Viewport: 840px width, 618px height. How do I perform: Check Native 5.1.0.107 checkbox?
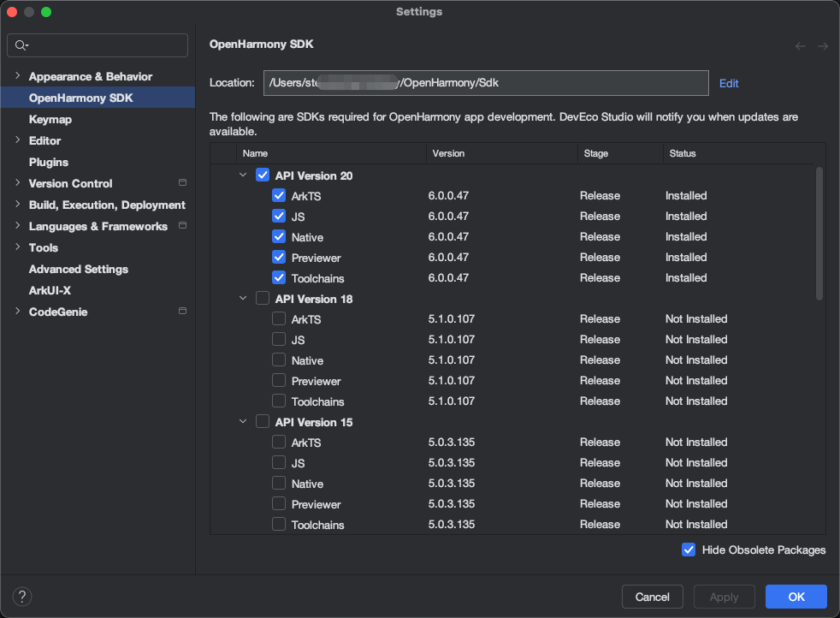279,360
